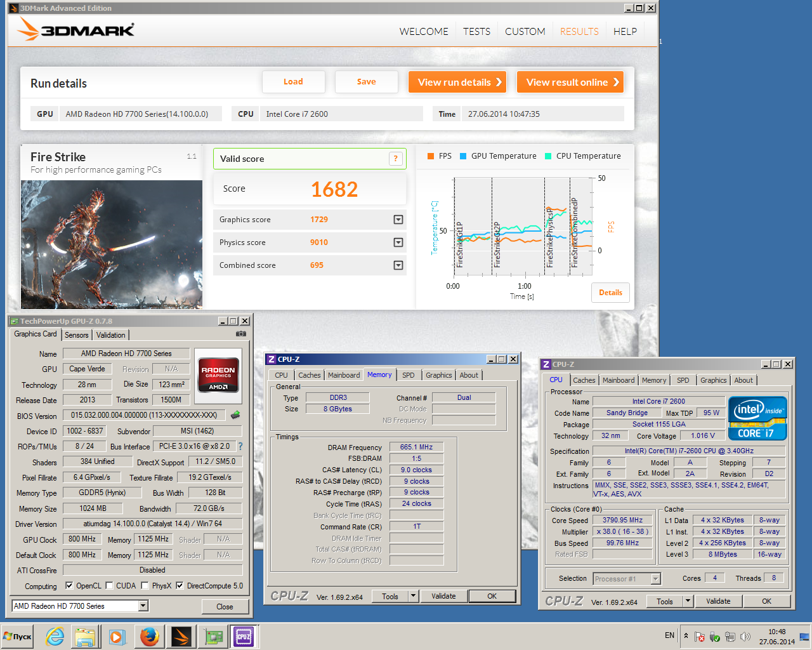Image resolution: width=812 pixels, height=650 pixels.
Task: Open the Processor #1 selection dropdown
Action: point(656,578)
